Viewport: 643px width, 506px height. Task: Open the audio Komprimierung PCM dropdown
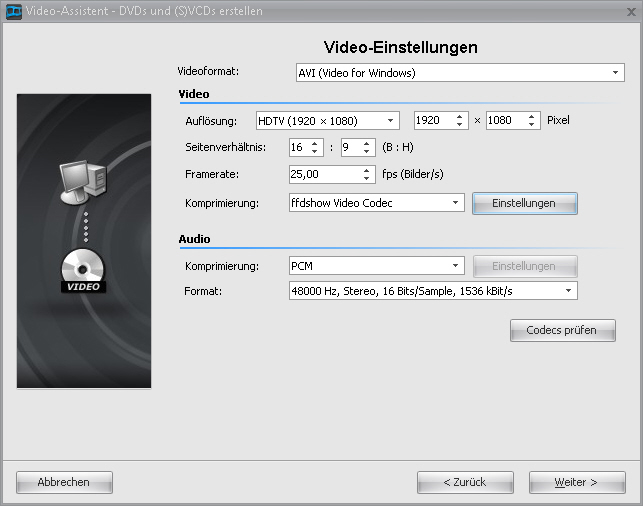(456, 266)
